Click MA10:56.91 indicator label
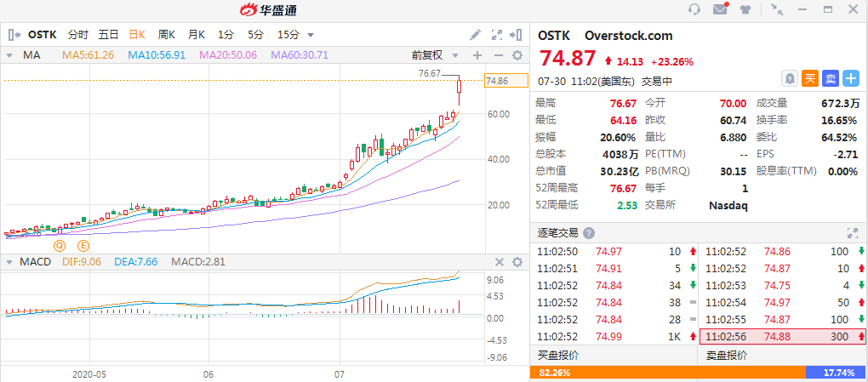This screenshot has width=868, height=382. [x=157, y=55]
